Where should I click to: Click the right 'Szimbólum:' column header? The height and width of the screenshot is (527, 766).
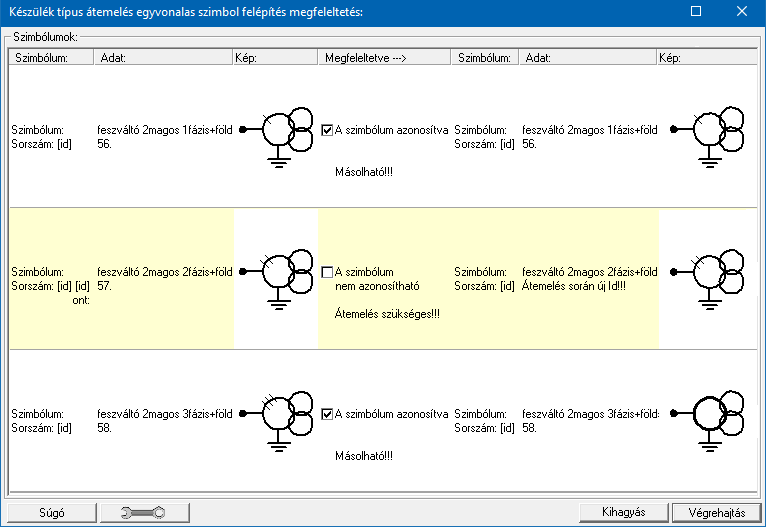click(485, 58)
